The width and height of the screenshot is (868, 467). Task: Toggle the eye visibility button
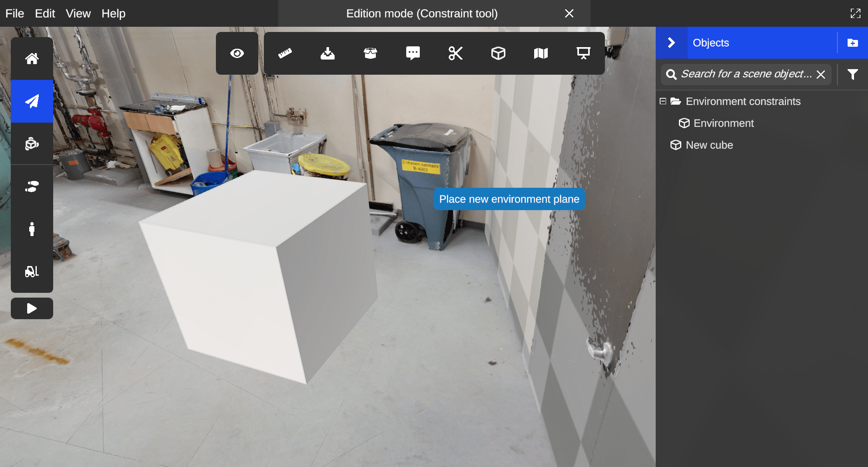pos(237,53)
